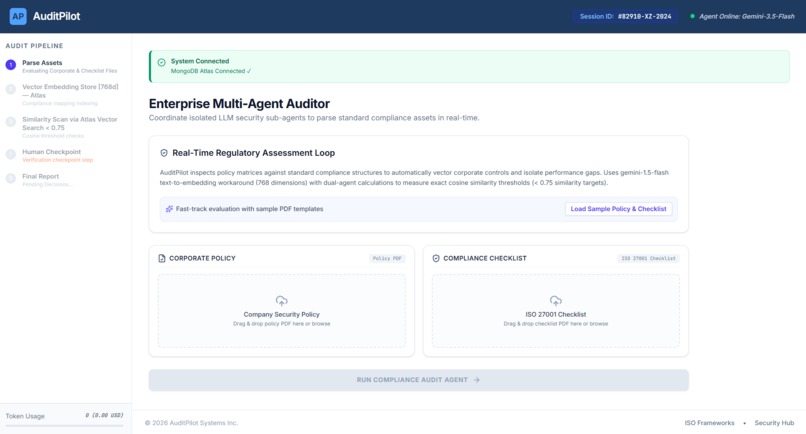
Task: Open the Final Report pipeline step
Action: click(64, 180)
